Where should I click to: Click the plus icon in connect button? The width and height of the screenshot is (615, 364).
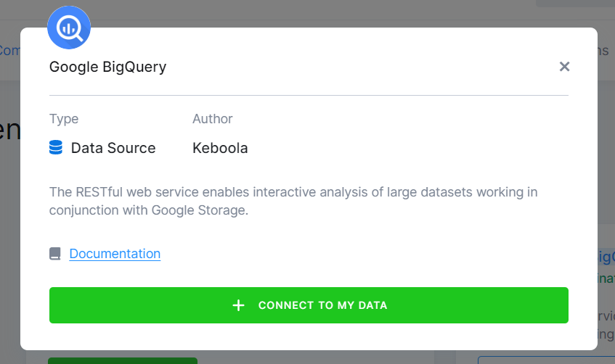click(x=238, y=305)
